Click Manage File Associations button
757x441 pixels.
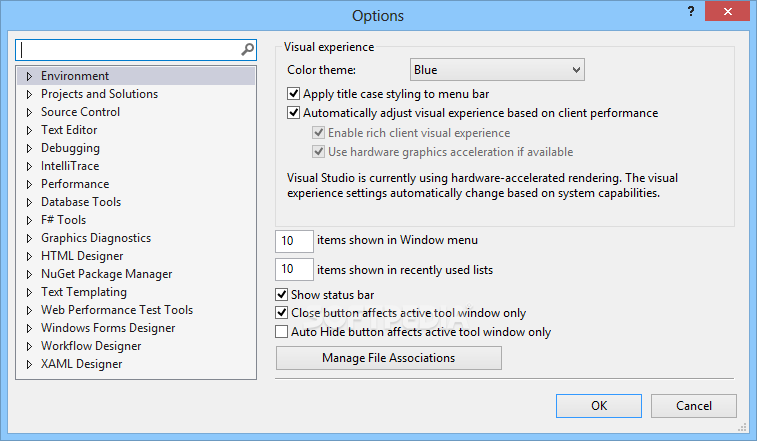(389, 358)
